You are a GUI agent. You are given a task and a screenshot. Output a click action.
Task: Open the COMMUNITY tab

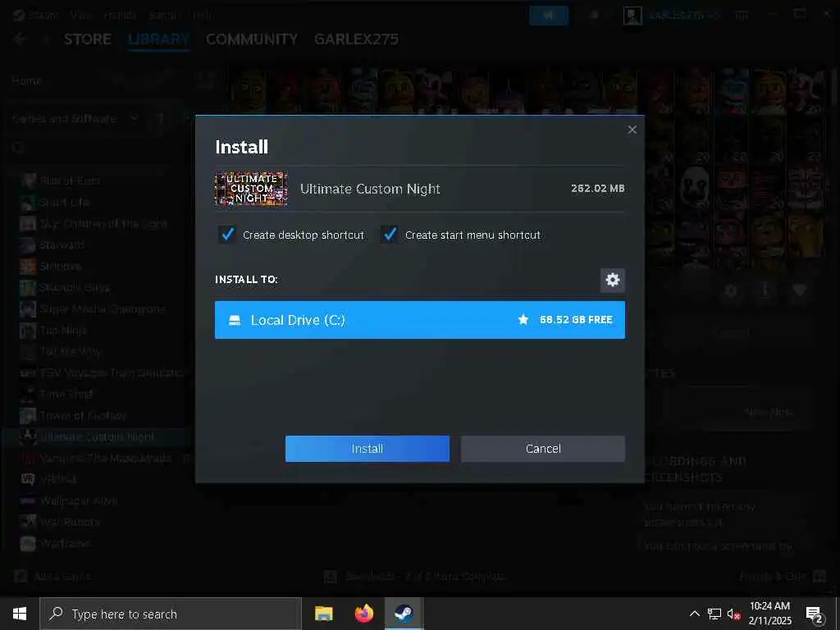[x=251, y=39]
